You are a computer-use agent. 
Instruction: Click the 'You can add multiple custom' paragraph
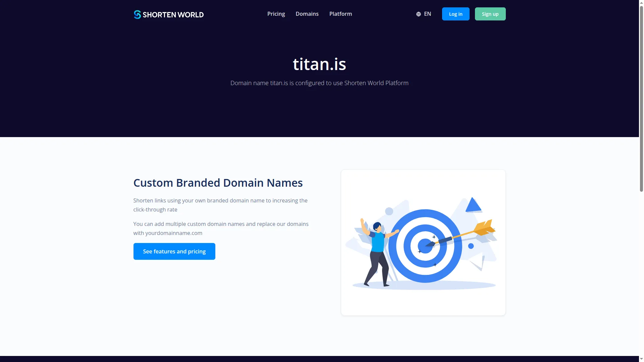[221, 228]
